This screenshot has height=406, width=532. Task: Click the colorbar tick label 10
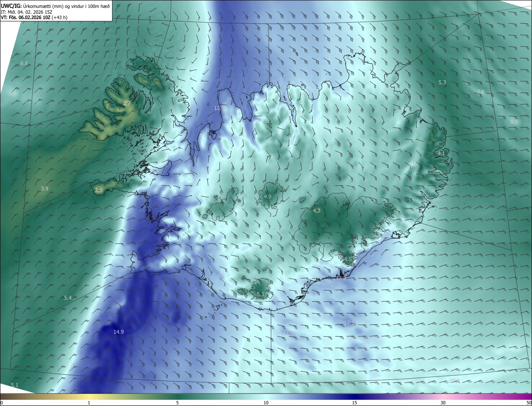[x=266, y=403]
